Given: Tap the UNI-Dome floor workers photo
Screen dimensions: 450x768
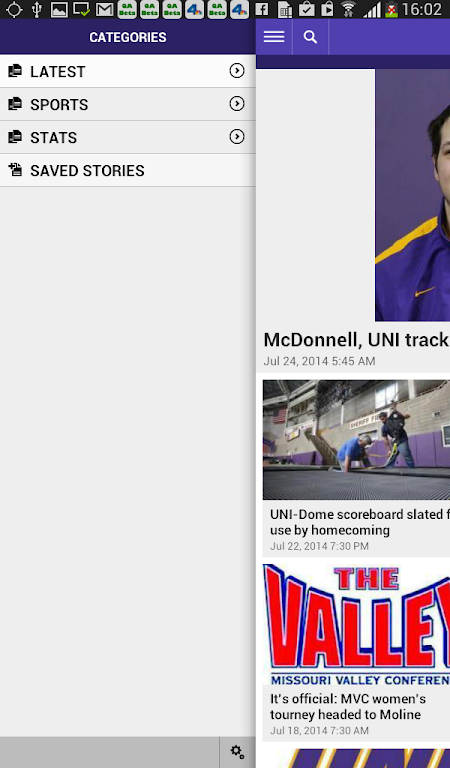Looking at the screenshot, I should tap(356, 439).
